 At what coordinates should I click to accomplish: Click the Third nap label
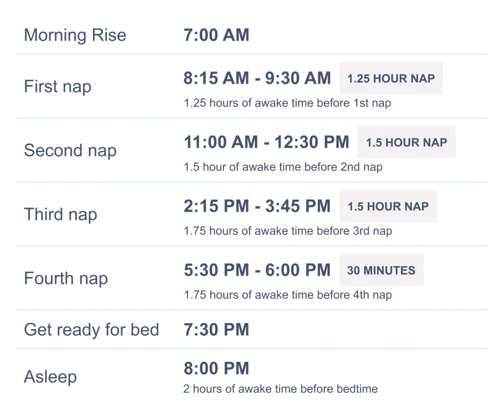[61, 215]
